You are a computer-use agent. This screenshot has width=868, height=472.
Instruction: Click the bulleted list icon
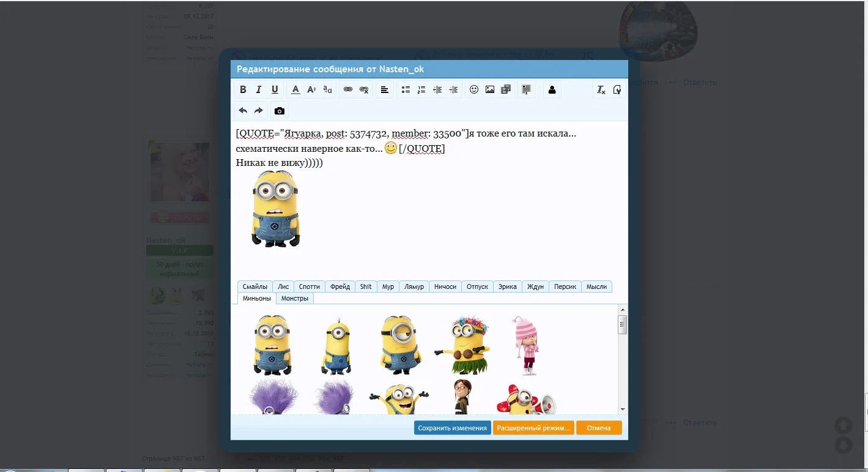click(406, 90)
